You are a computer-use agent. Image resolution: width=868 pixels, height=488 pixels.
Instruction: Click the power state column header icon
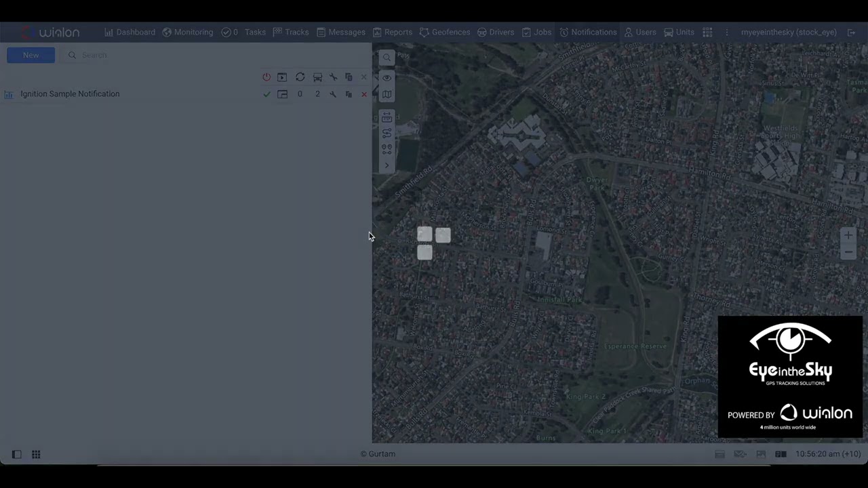267,77
